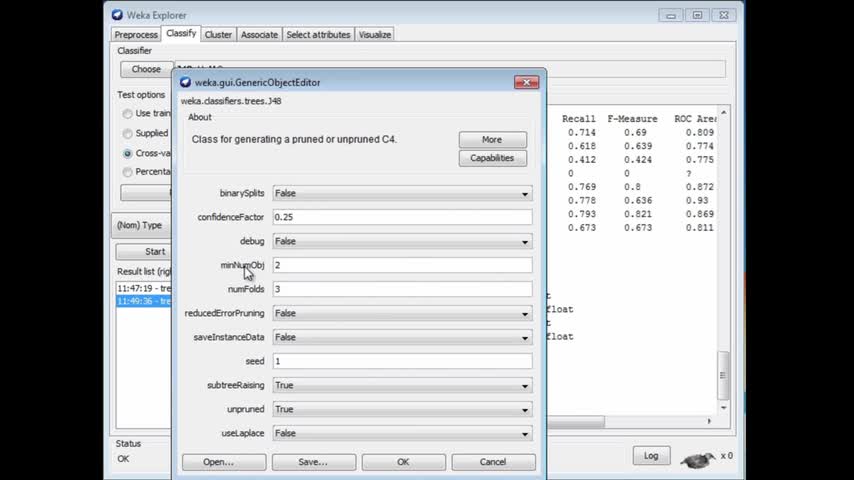Viewport: 854px width, 480px height.
Task: Close the GenericObjectEditor dialog
Action: 526,82
